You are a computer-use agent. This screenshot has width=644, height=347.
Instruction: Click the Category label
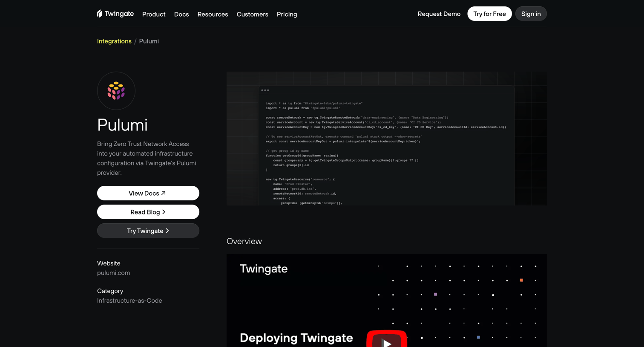110,291
